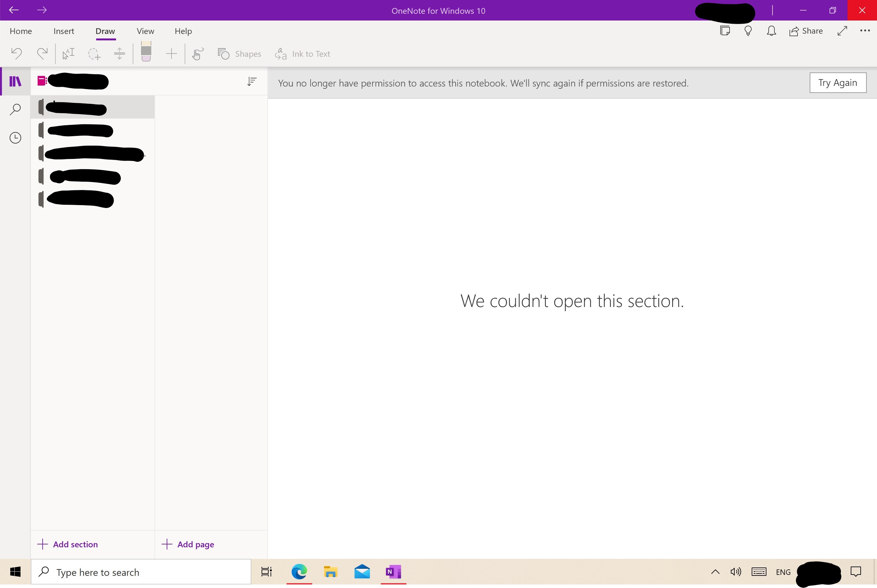Toggle the Sort pages order
Viewport: 877px width, 588px height.
251,81
